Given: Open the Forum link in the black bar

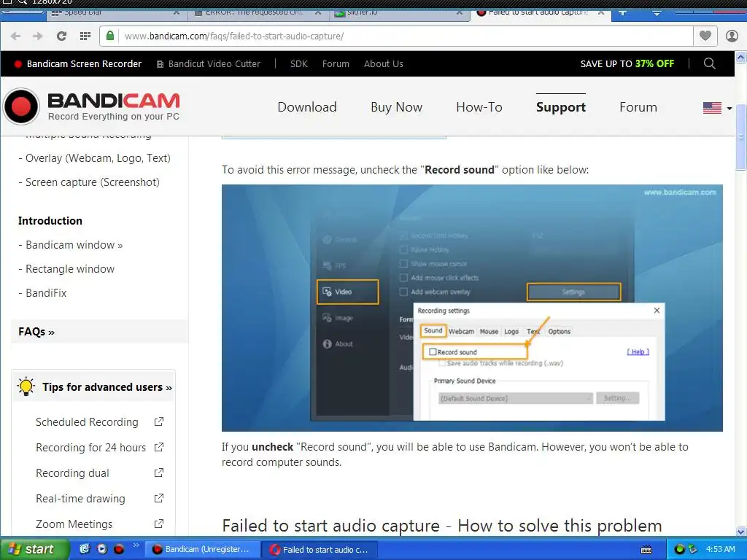Looking at the screenshot, I should pos(336,64).
